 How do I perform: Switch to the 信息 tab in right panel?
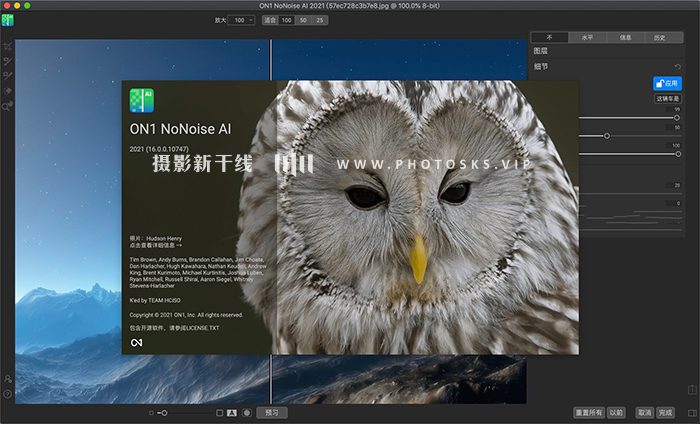tap(625, 37)
